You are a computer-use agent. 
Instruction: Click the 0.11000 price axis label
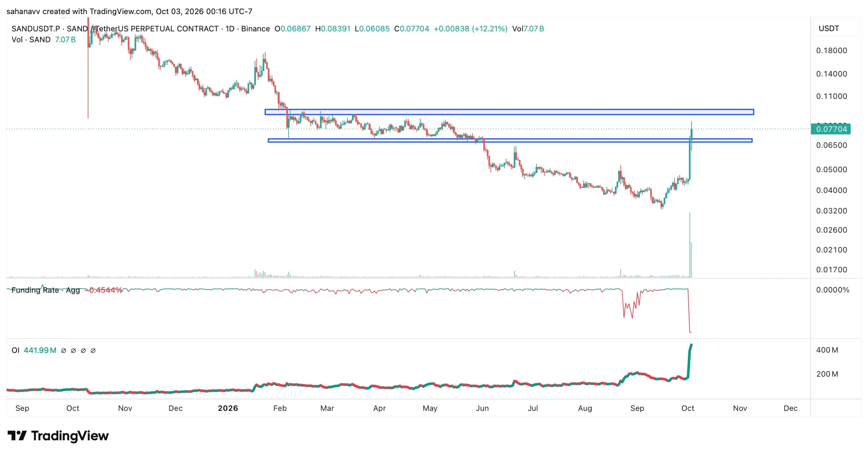point(831,96)
